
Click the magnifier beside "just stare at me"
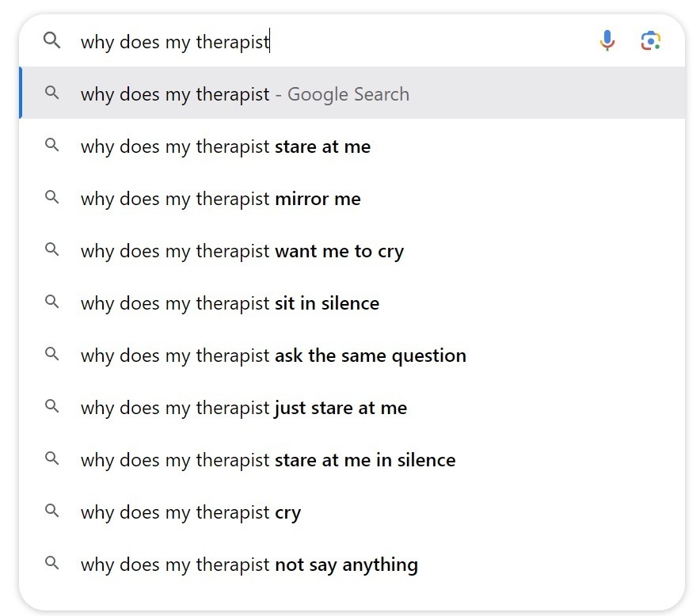point(51,407)
